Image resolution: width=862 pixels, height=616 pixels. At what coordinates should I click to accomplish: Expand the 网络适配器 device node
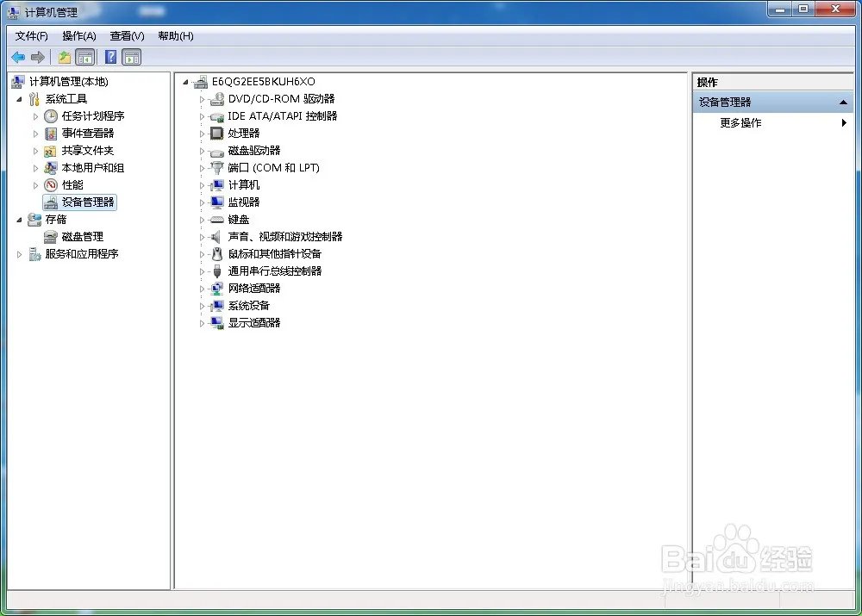(x=203, y=289)
